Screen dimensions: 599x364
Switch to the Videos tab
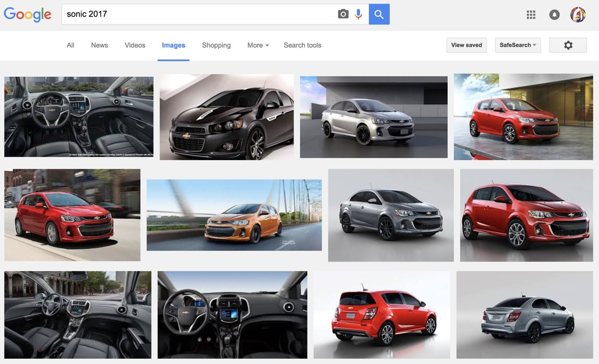135,45
